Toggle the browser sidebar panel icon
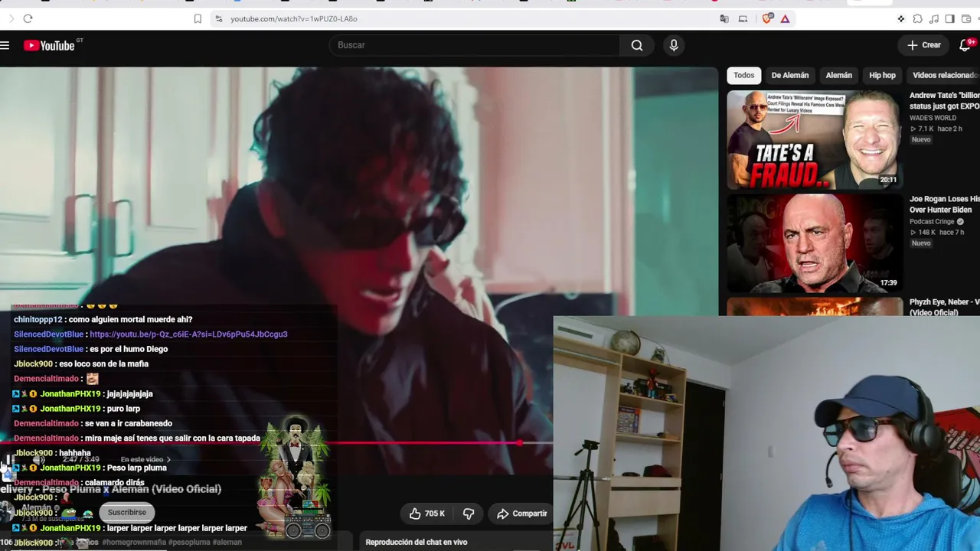This screenshot has height=551, width=980. pyautogui.click(x=949, y=18)
